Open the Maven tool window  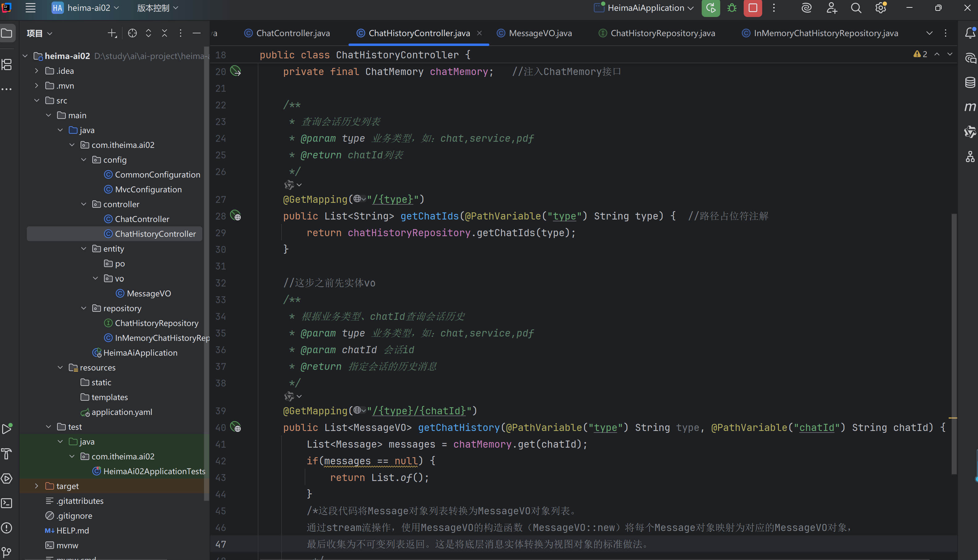(970, 107)
